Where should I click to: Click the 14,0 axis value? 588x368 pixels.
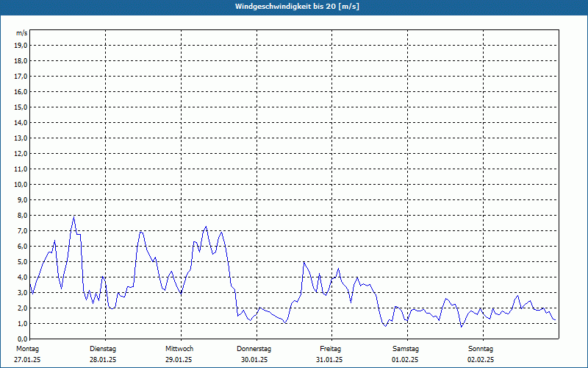pos(21,122)
